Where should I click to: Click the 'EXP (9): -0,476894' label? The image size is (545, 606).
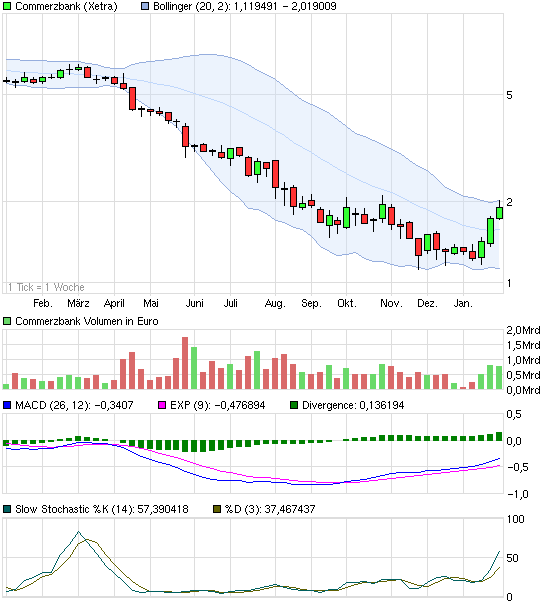pyautogui.click(x=218, y=405)
